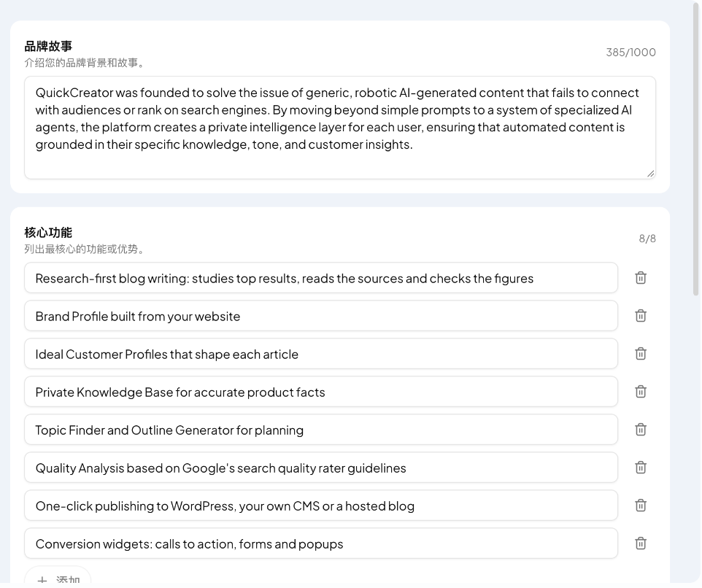This screenshot has height=588, width=702.
Task: Focus the One-click publishing to WordPress field
Action: (x=321, y=506)
